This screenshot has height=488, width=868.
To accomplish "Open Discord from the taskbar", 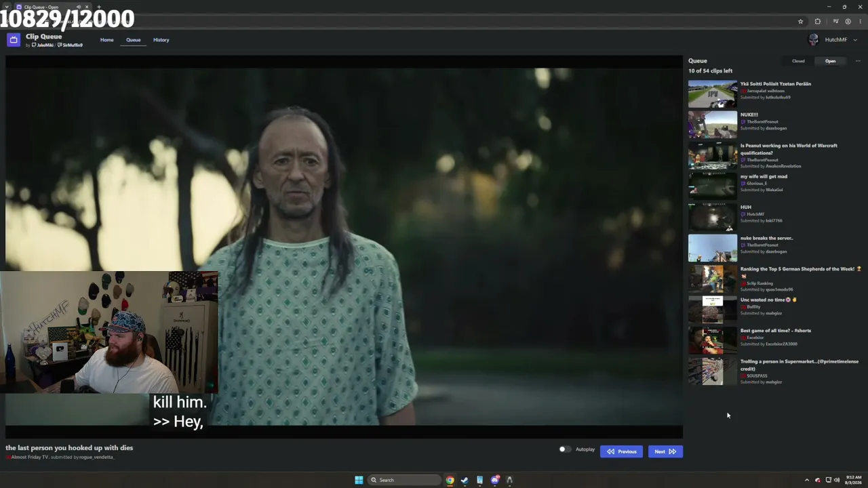I will coord(494,480).
